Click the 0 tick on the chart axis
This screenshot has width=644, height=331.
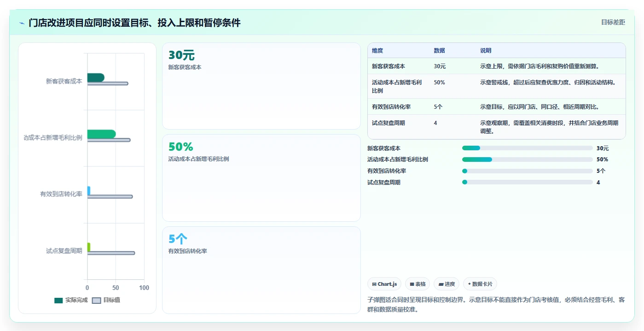(87, 288)
